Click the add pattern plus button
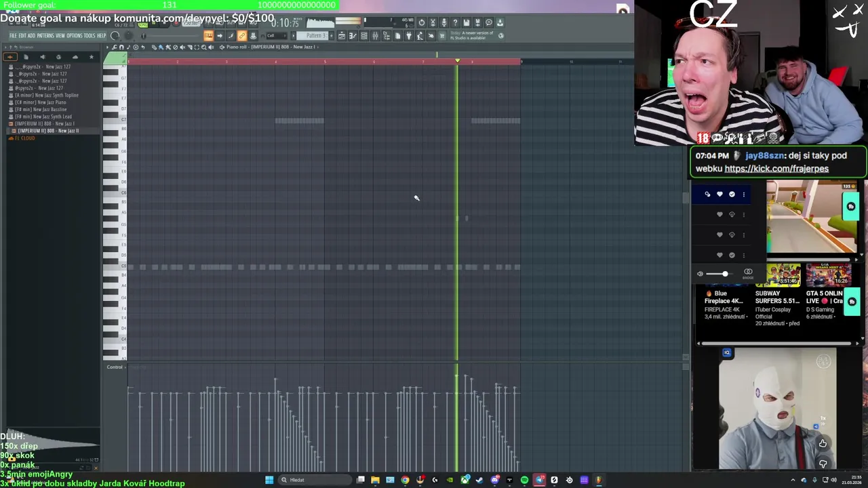Screen dimensions: 868x488 (x=331, y=35)
